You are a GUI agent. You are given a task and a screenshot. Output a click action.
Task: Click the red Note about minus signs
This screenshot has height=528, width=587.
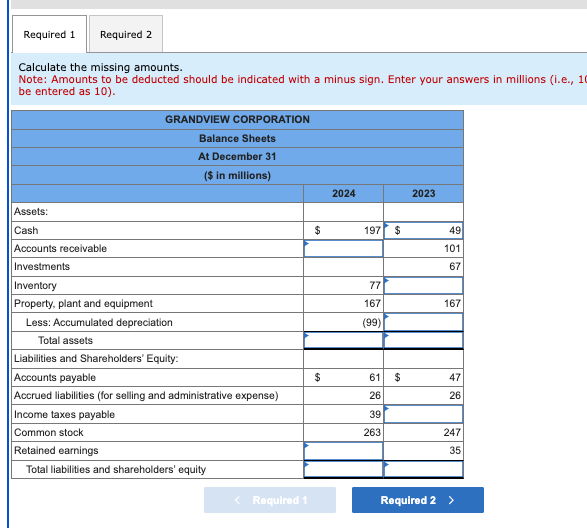[302, 85]
